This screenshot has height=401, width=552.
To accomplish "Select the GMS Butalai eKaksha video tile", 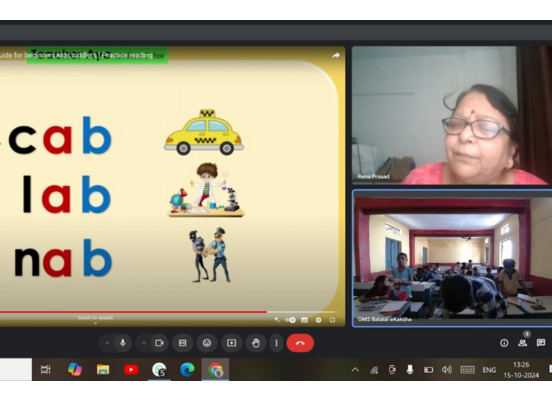I will [x=452, y=259].
